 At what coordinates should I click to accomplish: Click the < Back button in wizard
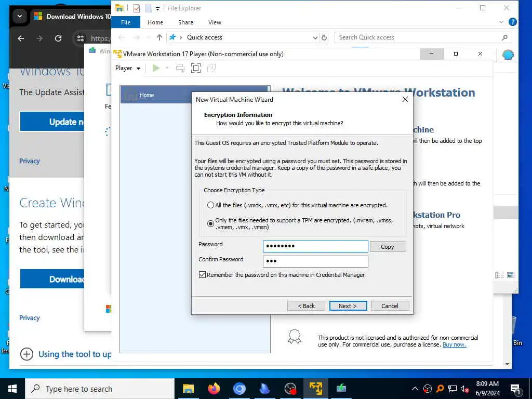[x=306, y=305]
